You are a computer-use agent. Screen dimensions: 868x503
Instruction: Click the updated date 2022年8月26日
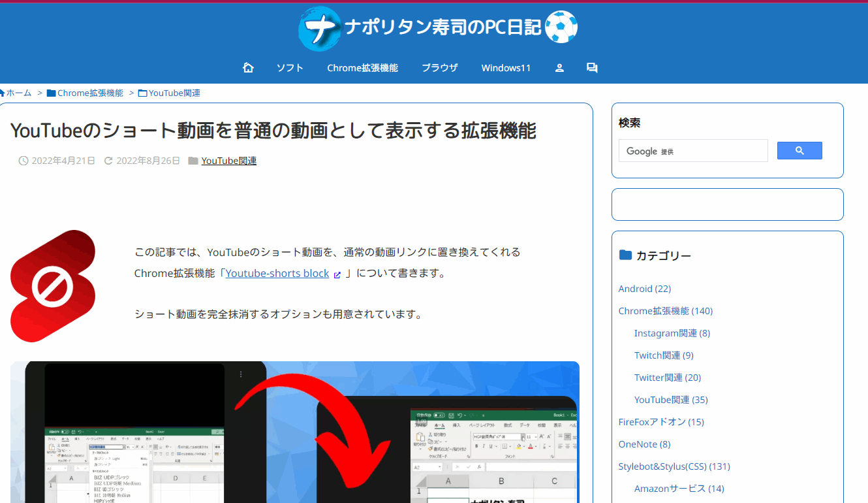click(x=148, y=161)
